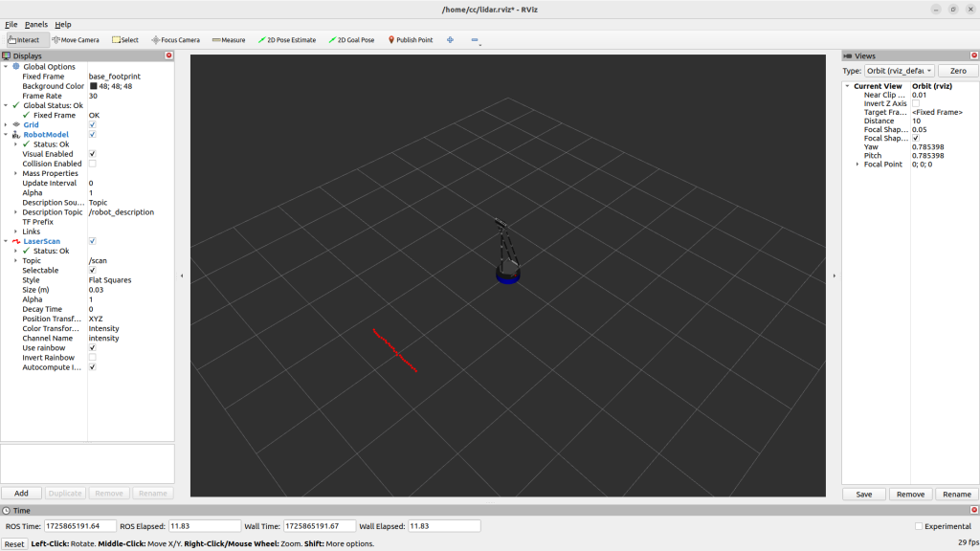Choose the Focus Camera tool
980x551 pixels.
176,40
